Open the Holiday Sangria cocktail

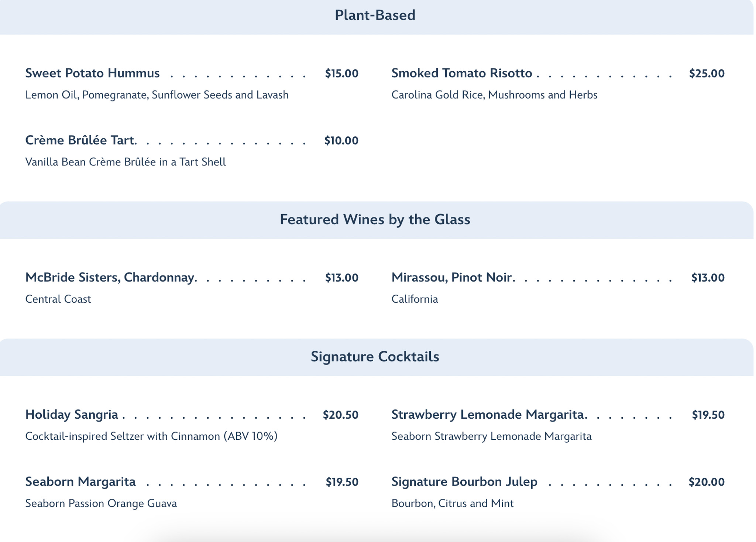(72, 415)
